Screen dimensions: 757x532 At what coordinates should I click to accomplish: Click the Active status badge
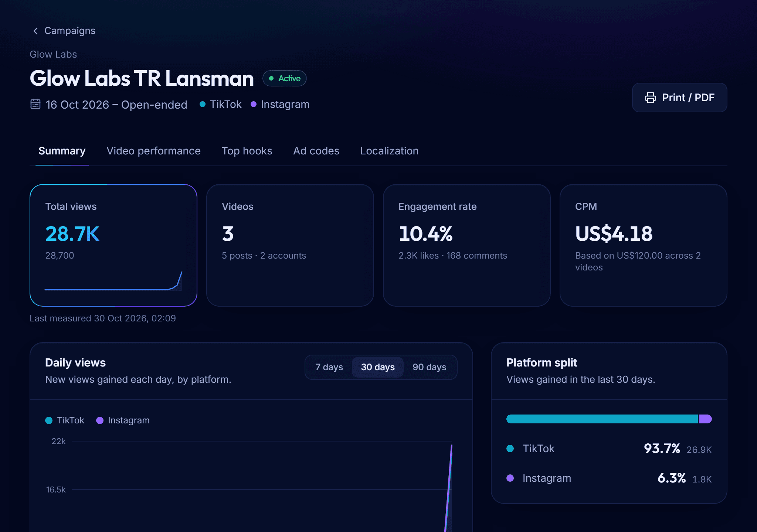click(285, 78)
